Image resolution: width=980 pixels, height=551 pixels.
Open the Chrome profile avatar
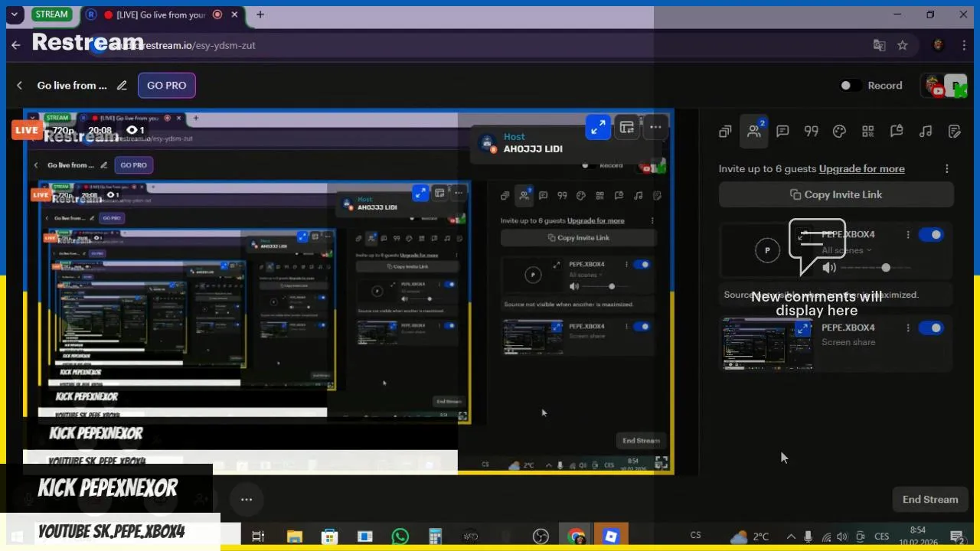tap(939, 45)
